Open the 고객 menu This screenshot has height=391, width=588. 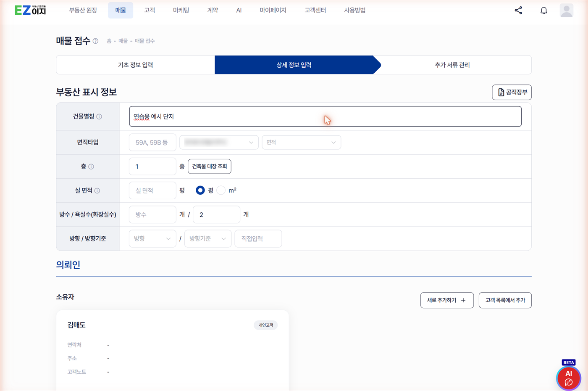point(150,10)
